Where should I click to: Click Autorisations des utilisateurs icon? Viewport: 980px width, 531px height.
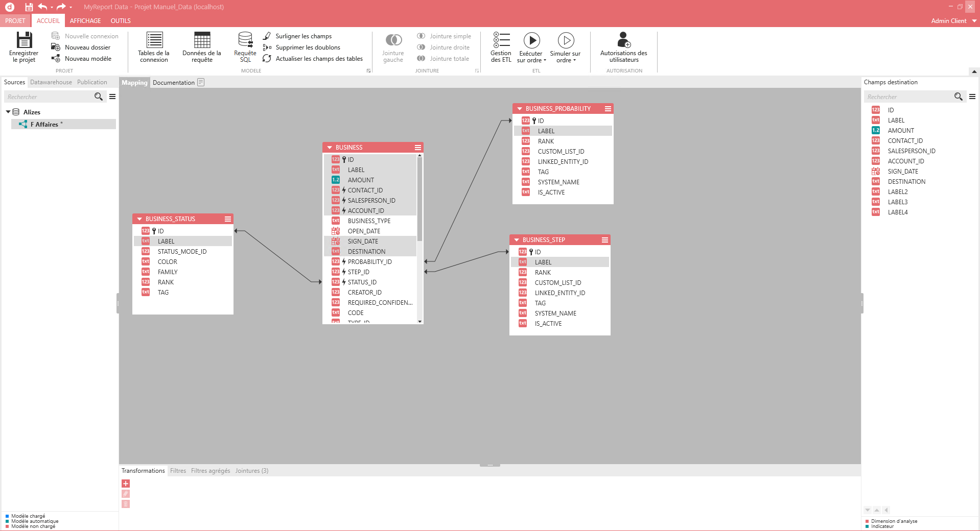point(623,41)
